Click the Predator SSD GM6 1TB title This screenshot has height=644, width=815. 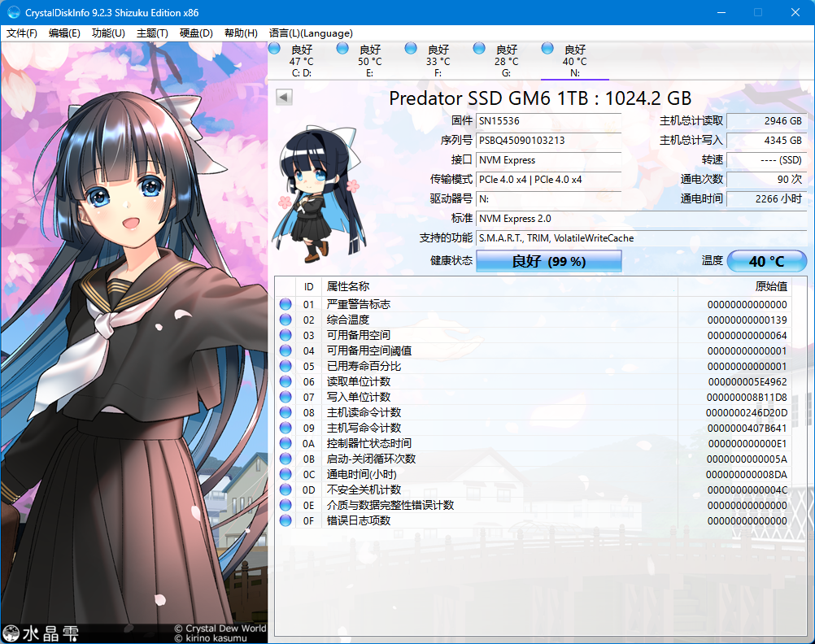tap(540, 98)
